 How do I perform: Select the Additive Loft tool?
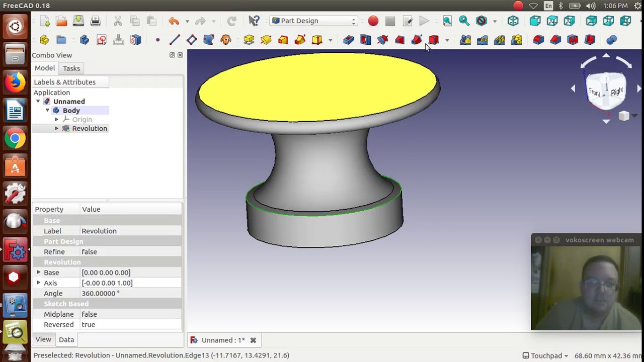283,40
